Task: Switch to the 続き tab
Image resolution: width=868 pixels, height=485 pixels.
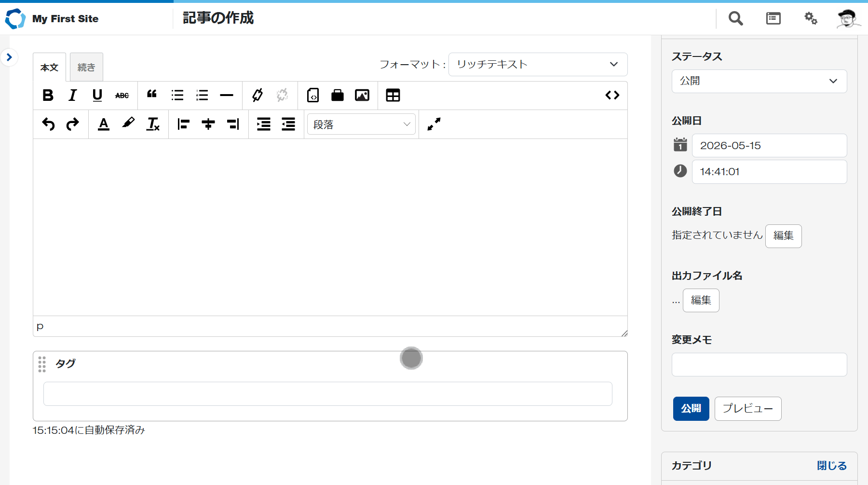Action: click(x=86, y=68)
